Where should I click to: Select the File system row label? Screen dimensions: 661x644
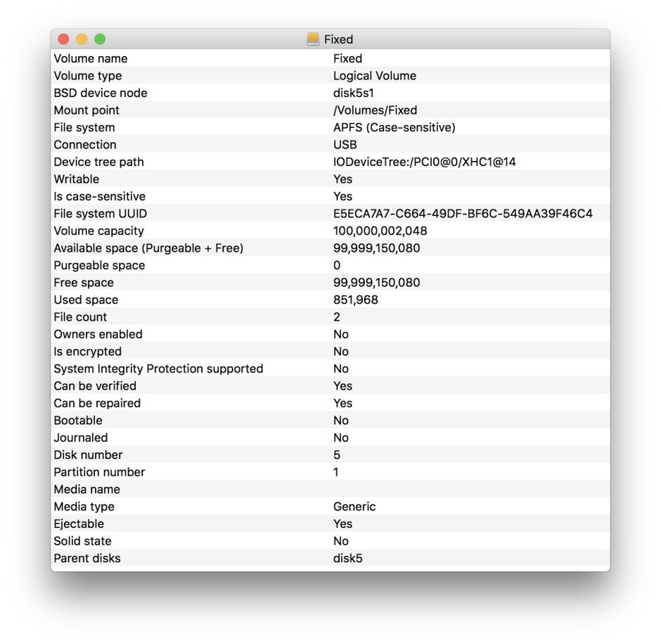point(84,127)
